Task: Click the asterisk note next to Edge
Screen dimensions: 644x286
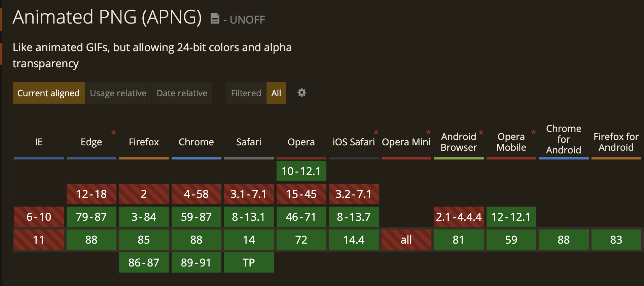Action: coord(114,133)
